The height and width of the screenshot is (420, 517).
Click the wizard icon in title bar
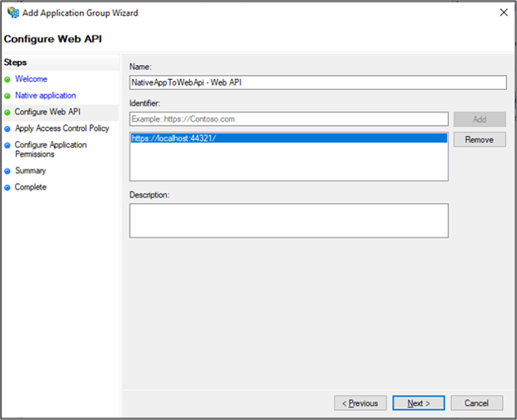pos(12,12)
